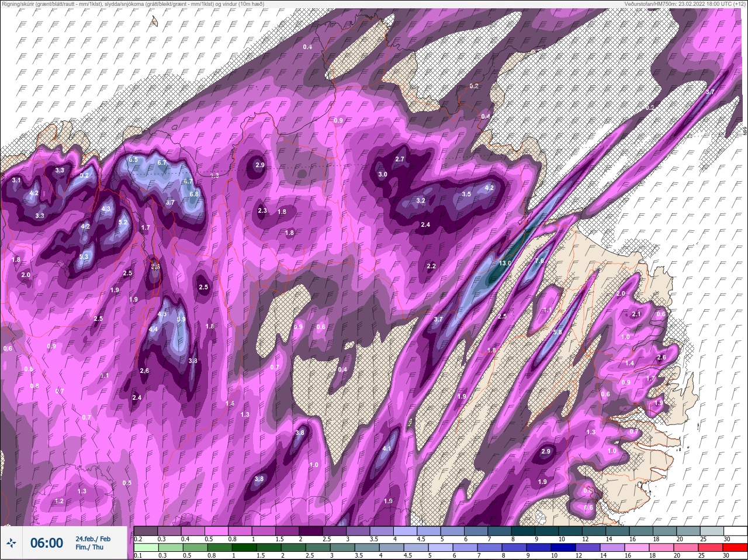Click the 4.4 value label on the map
This screenshot has width=748, height=560.
[x=154, y=329]
